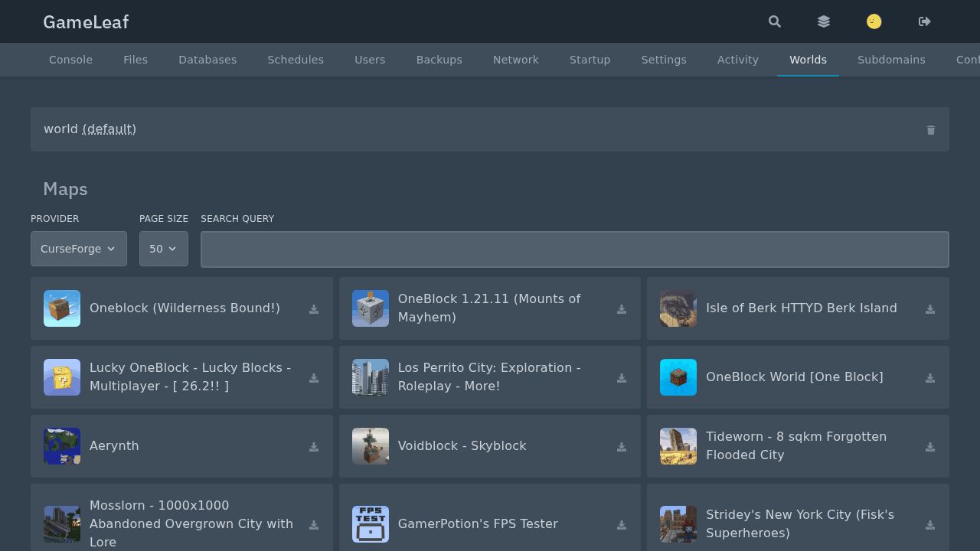Click the world (default) entry name
This screenshot has height=551, width=980.
tap(90, 129)
